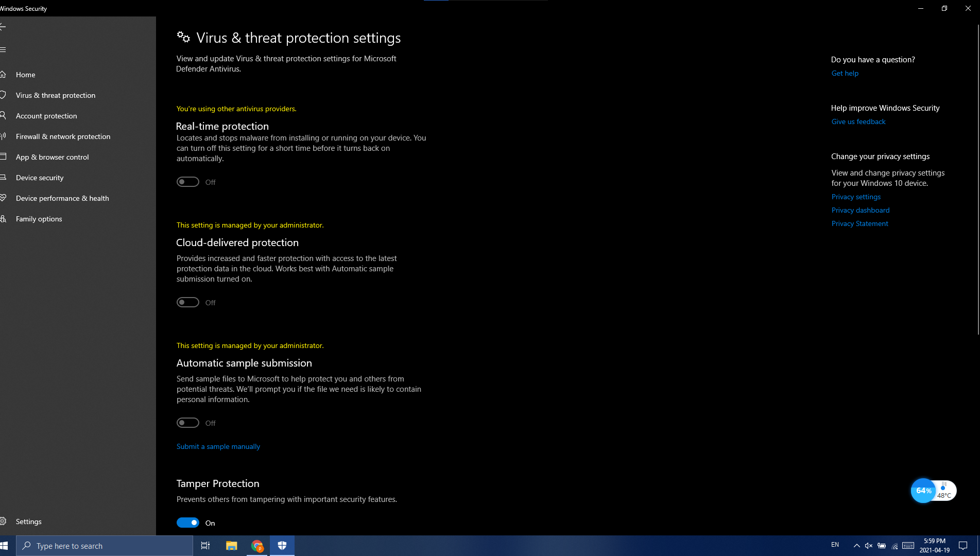The height and width of the screenshot is (556, 980).
Task: Click the "Automatic sample submission" heading
Action: [x=244, y=363]
